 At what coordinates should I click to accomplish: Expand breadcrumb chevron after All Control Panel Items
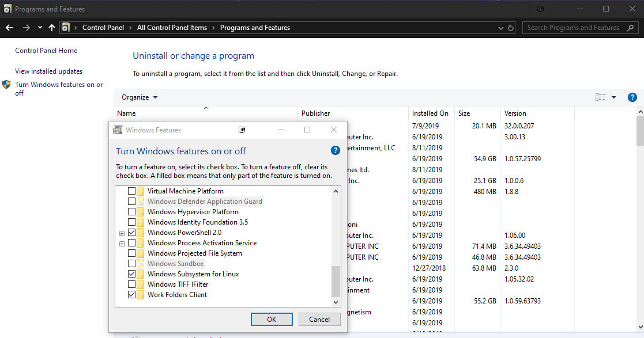pos(213,28)
